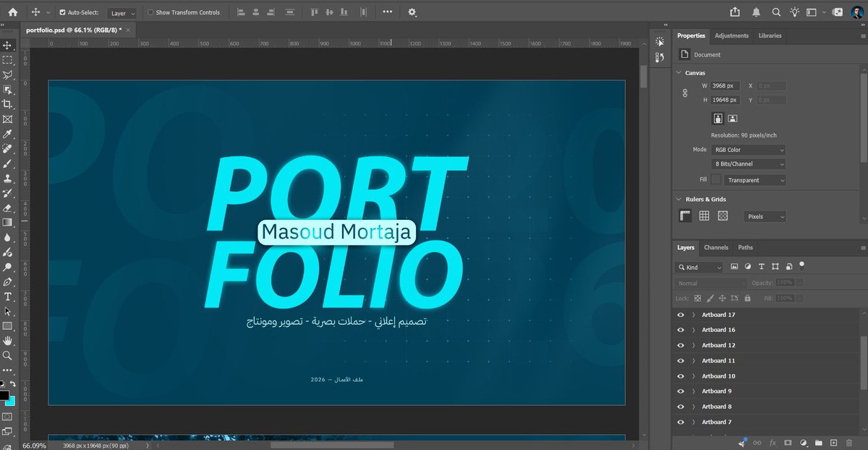The height and width of the screenshot is (450, 868).
Task: Show the document grid icon
Action: pos(704,216)
